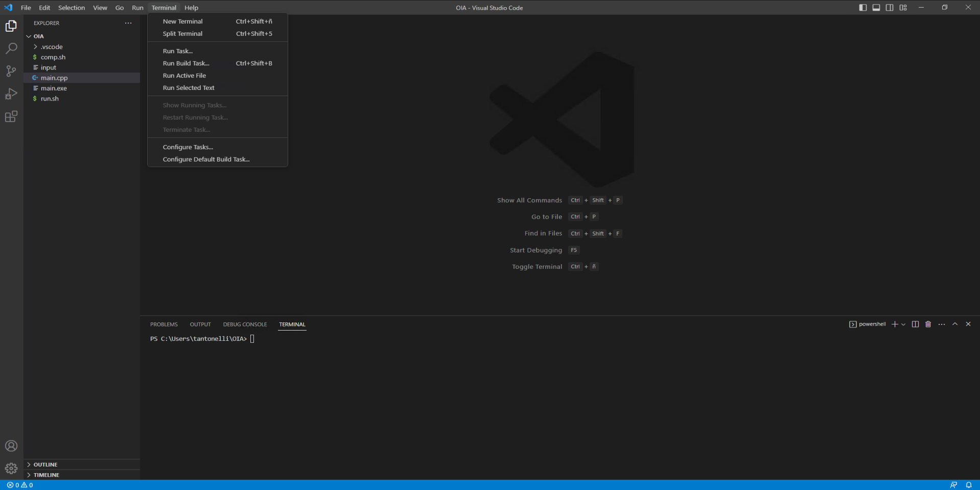The height and width of the screenshot is (490, 980).
Task: Open notifications bell in status bar
Action: (x=969, y=485)
